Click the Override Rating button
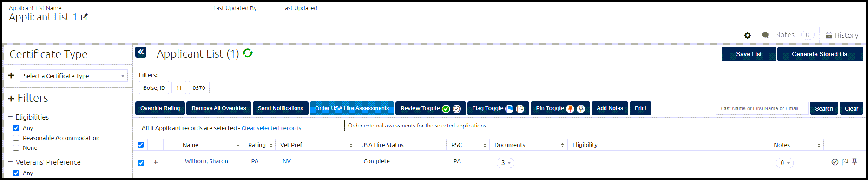The width and height of the screenshot is (868, 180). click(160, 108)
